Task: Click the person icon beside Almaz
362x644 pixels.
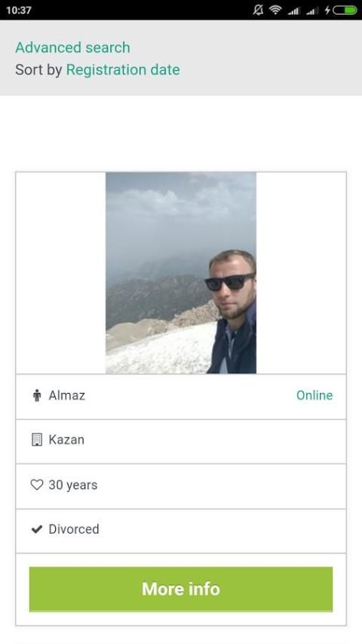Action: pyautogui.click(x=37, y=395)
